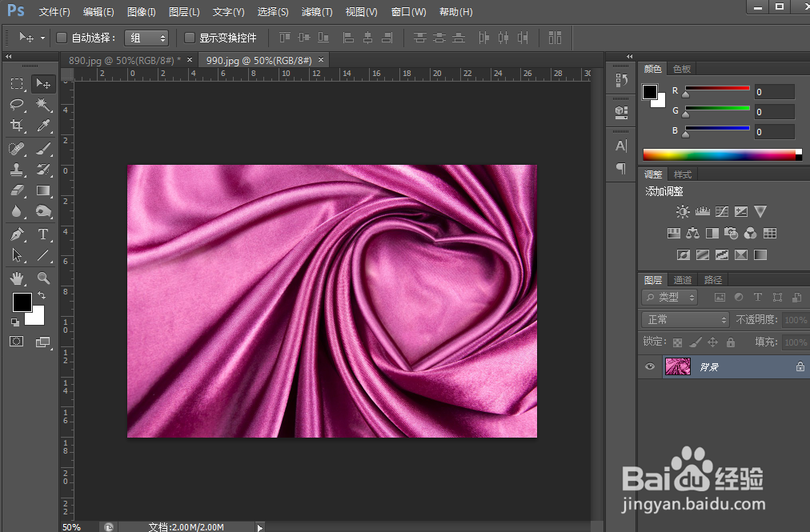Enable the 显示变换控件 checkbox
The width and height of the screenshot is (810, 532).
click(190, 38)
